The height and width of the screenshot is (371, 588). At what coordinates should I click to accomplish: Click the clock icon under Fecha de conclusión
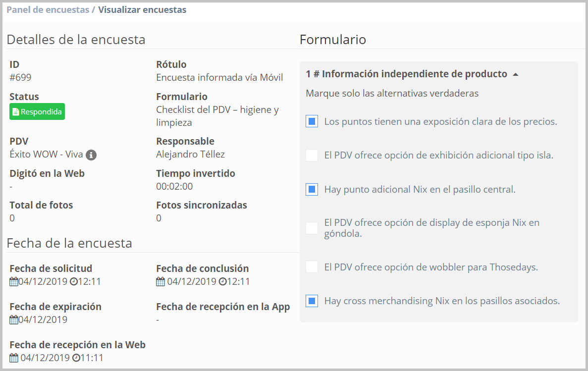222,282
